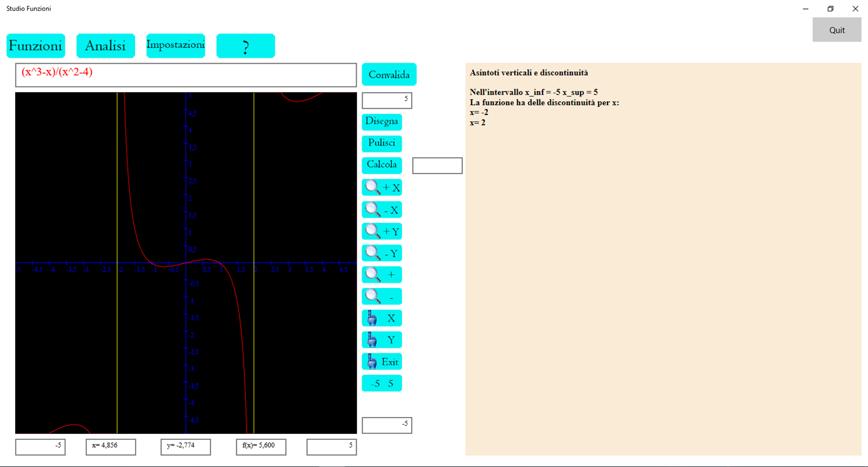The height and width of the screenshot is (467, 868).
Task: Click the empty field next to Calcola
Action: 437,166
